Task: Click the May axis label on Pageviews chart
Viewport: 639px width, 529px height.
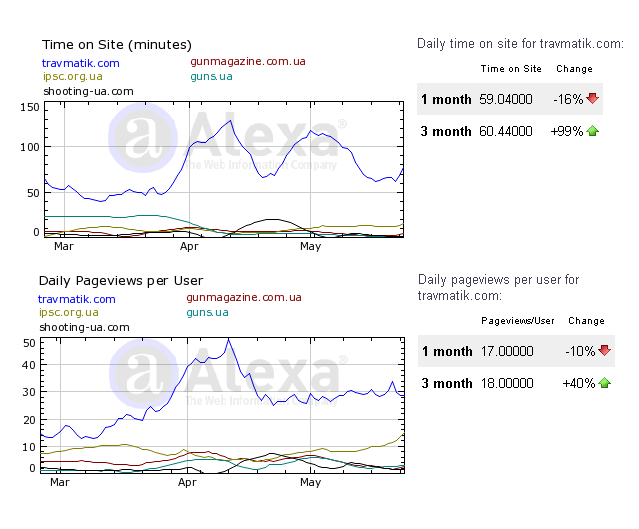Action: click(311, 482)
